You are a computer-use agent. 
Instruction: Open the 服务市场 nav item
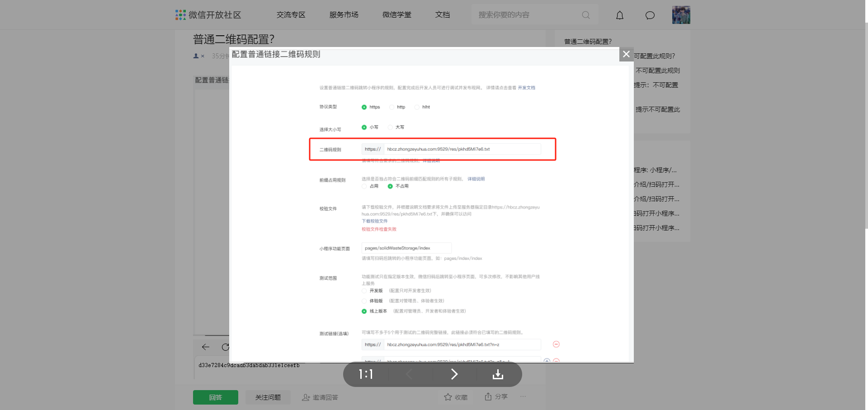(344, 15)
